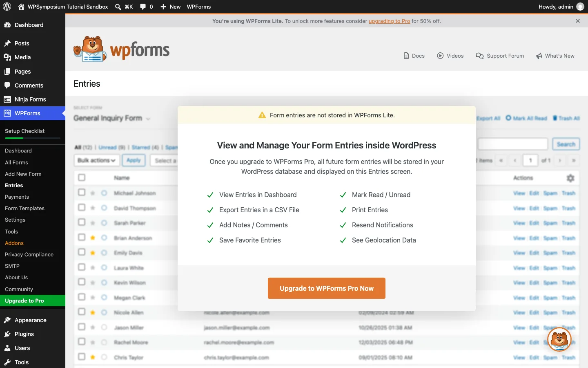The width and height of the screenshot is (588, 368).
Task: Open the Plugins sidebar menu
Action: coord(33,334)
